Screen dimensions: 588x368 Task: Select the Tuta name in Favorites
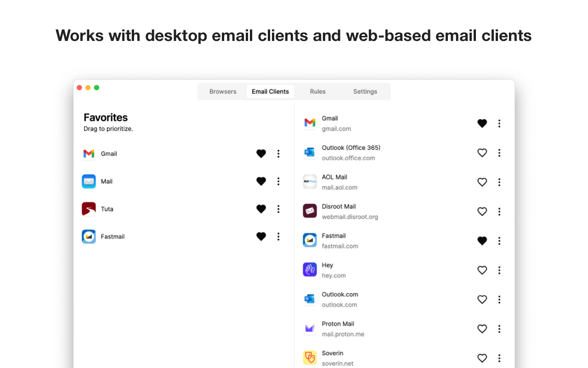pos(107,209)
